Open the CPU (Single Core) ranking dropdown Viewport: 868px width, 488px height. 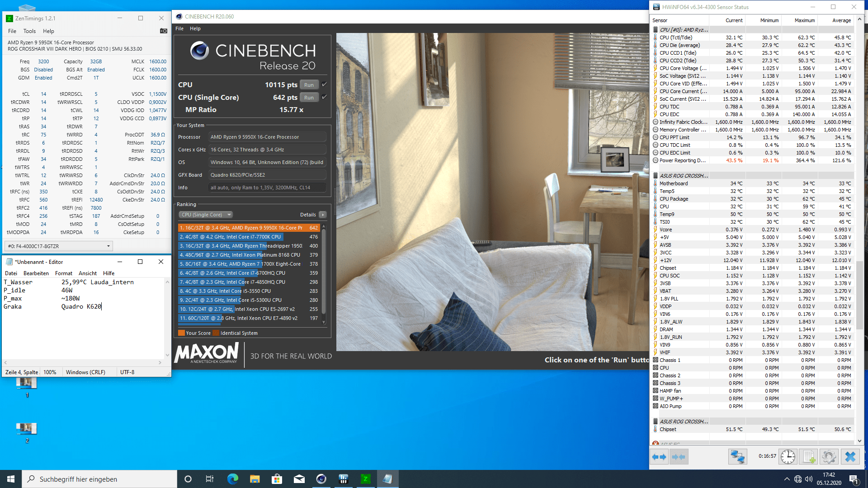[x=206, y=215]
